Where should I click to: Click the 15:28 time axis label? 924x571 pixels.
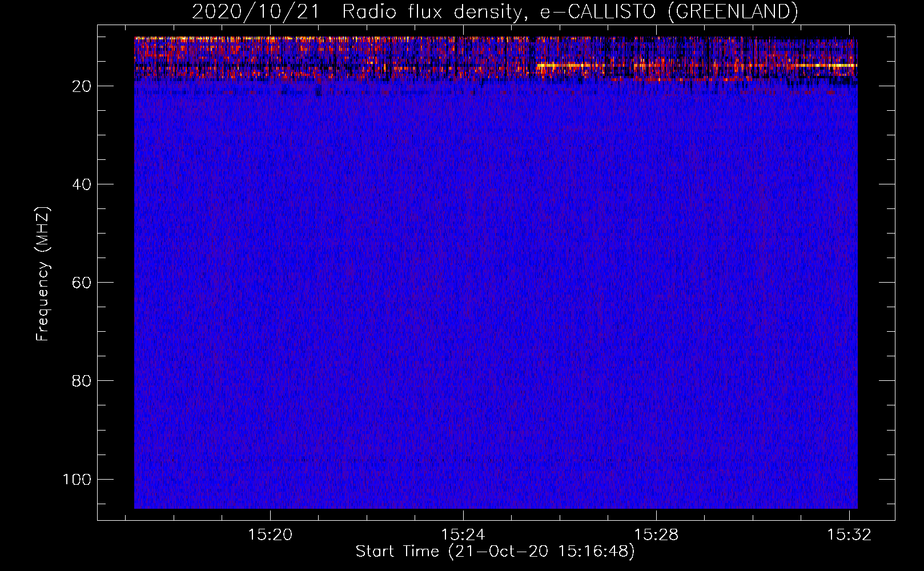[656, 534]
